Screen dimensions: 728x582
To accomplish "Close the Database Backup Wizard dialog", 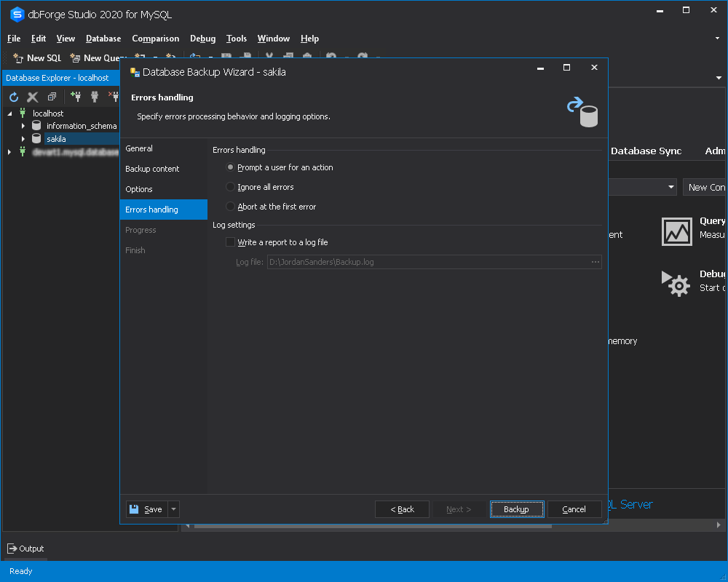I will 594,68.
